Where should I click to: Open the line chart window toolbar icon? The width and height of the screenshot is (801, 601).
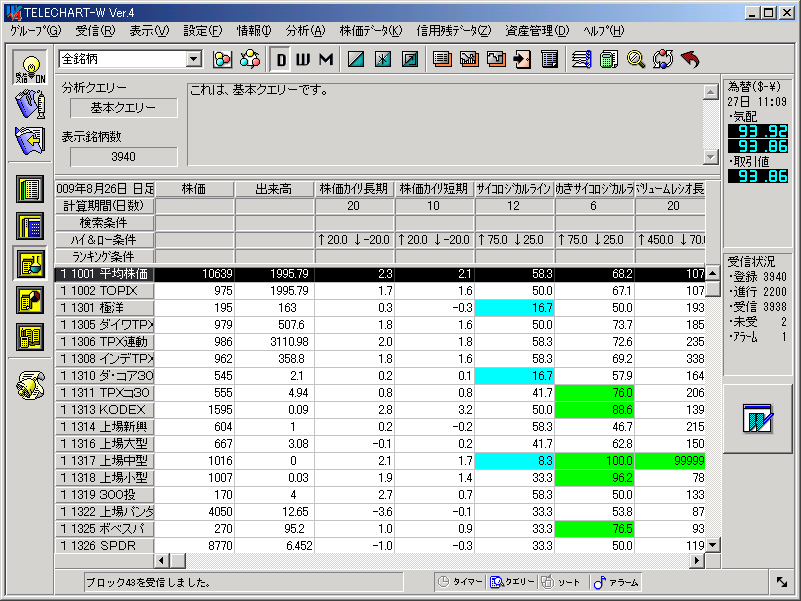496,59
